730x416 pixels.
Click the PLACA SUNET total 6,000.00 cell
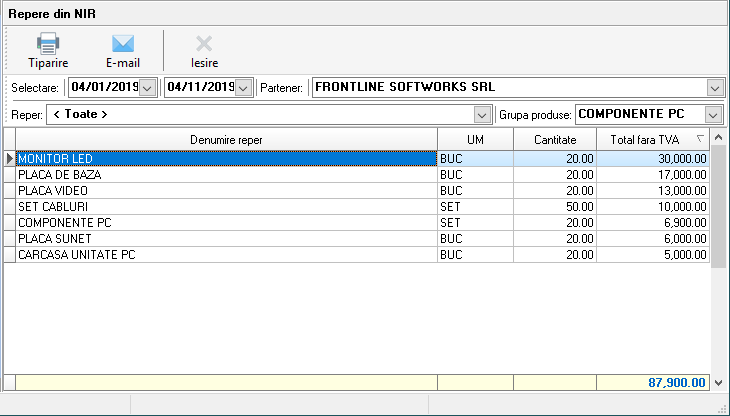[653, 238]
